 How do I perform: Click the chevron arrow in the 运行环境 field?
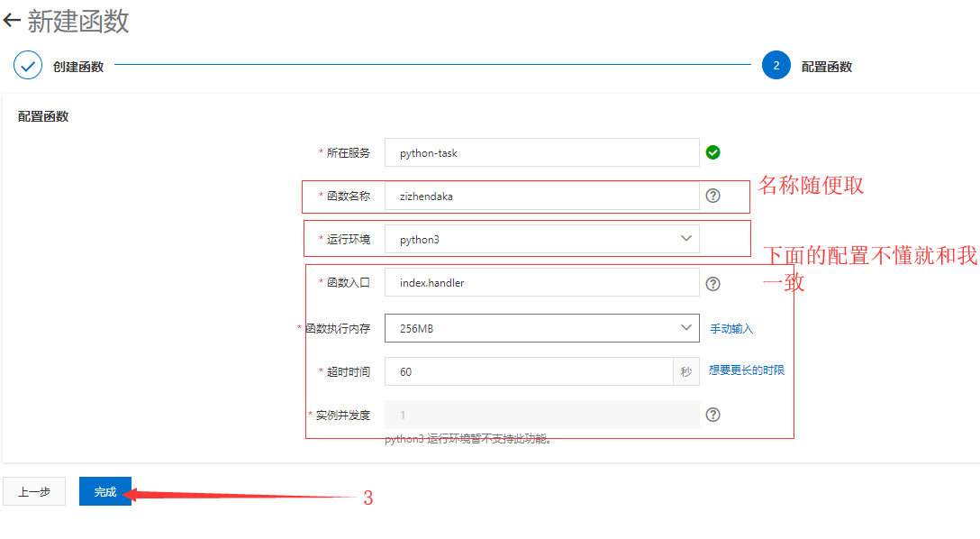(688, 238)
